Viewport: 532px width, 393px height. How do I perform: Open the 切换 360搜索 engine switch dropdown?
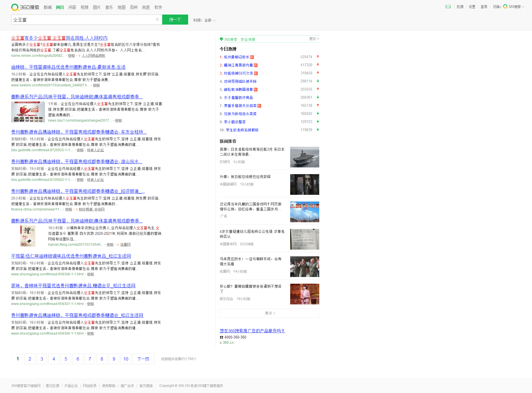coord(509,7)
